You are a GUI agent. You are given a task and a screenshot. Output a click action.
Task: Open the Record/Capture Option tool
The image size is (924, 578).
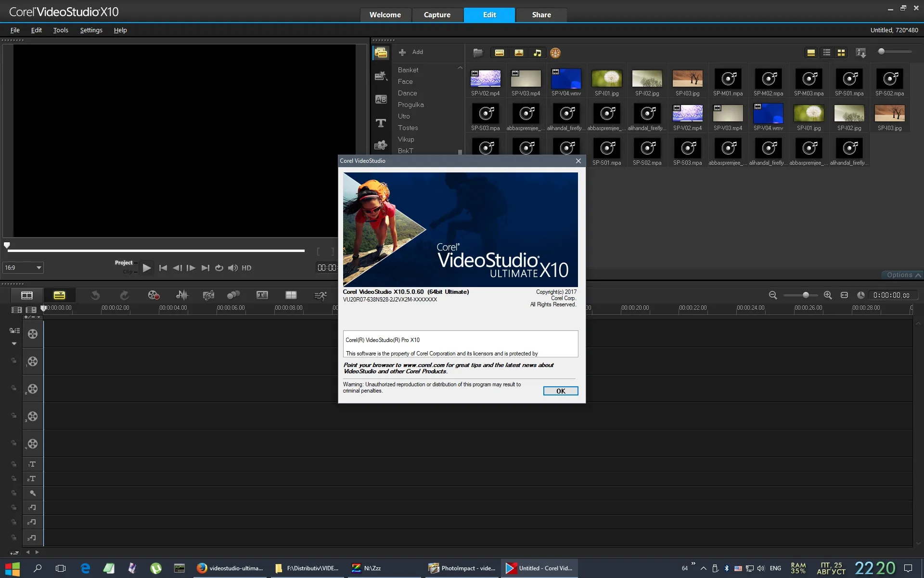click(154, 295)
